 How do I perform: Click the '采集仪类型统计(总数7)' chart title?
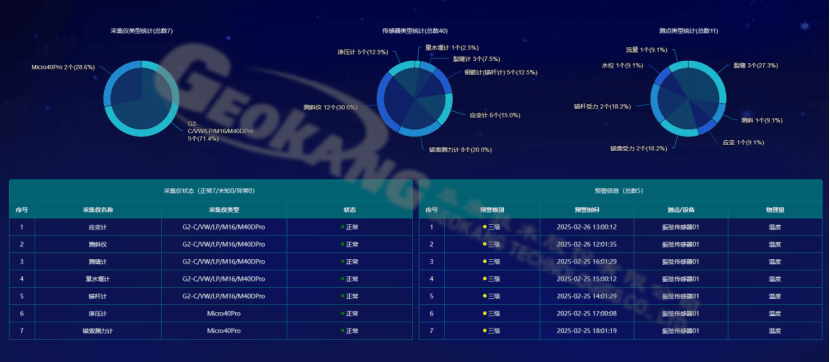coord(141,31)
